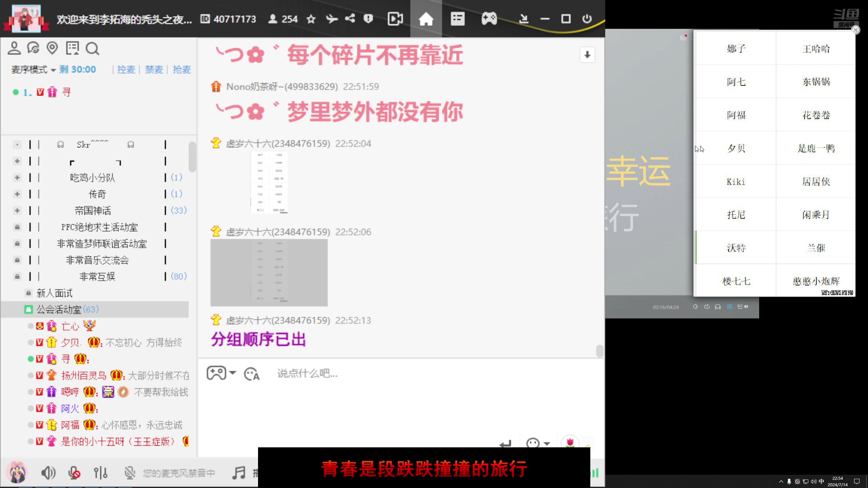Open the search magnifier in sidebar

click(x=92, y=49)
